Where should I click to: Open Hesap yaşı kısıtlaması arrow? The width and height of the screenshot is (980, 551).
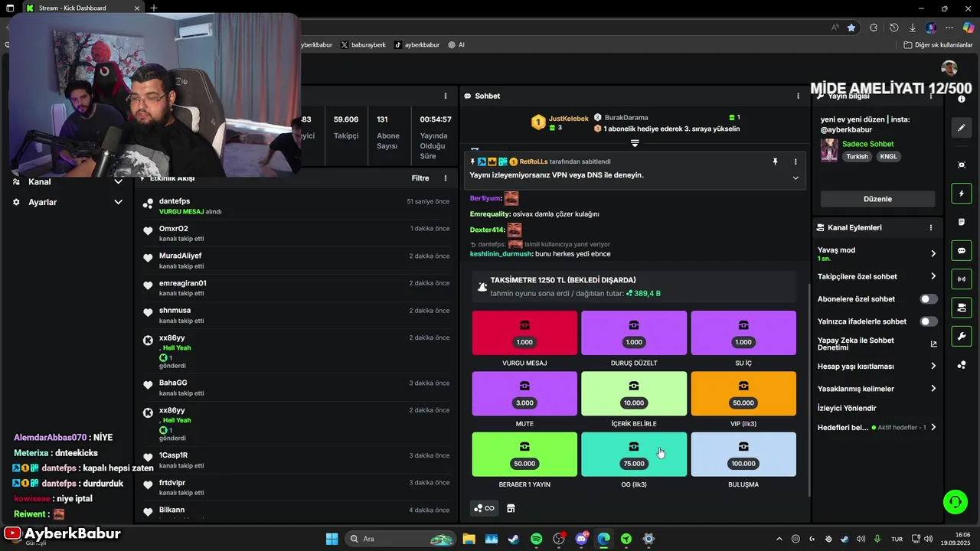coord(933,367)
